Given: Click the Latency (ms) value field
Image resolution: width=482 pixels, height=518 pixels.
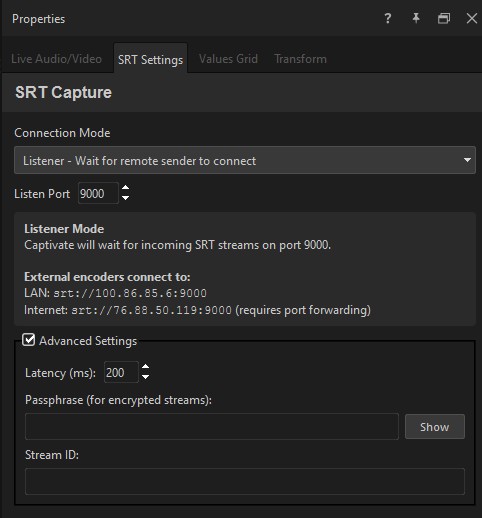Looking at the screenshot, I should (121, 372).
